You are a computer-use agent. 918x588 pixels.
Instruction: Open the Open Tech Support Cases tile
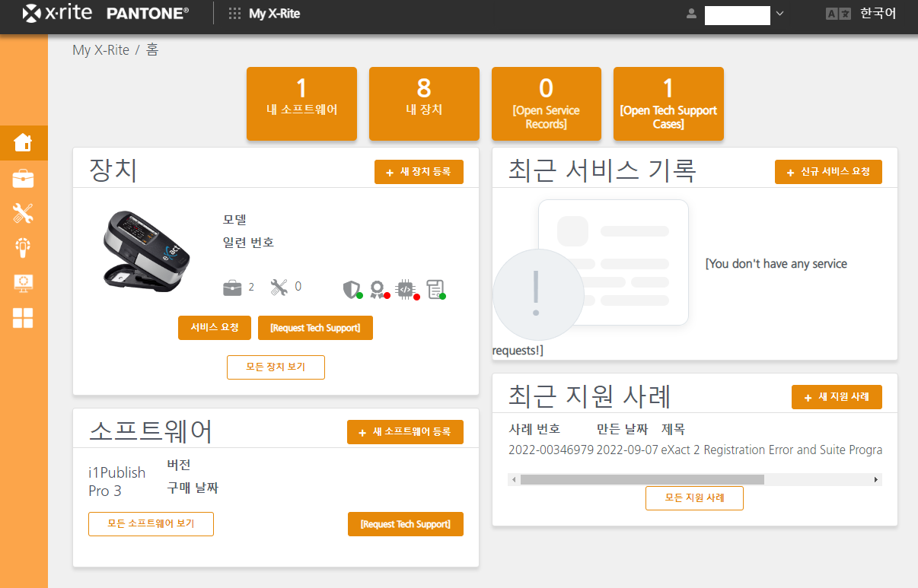(x=668, y=103)
